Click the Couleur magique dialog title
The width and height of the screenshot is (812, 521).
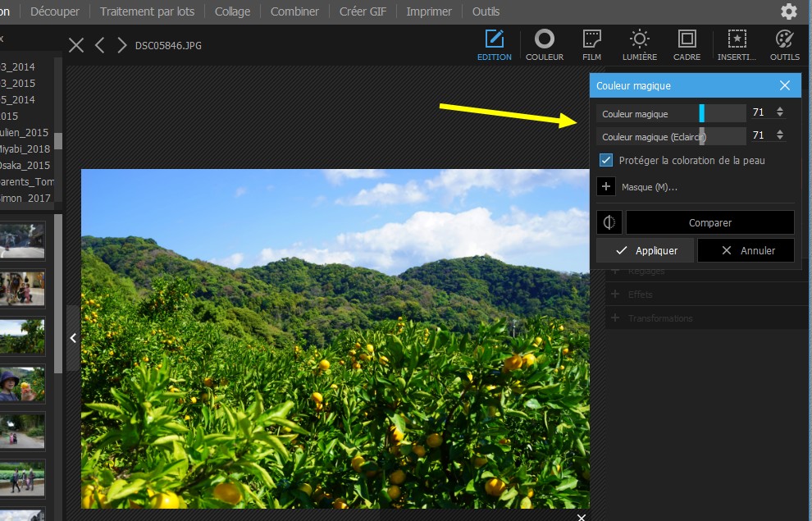[x=633, y=86]
